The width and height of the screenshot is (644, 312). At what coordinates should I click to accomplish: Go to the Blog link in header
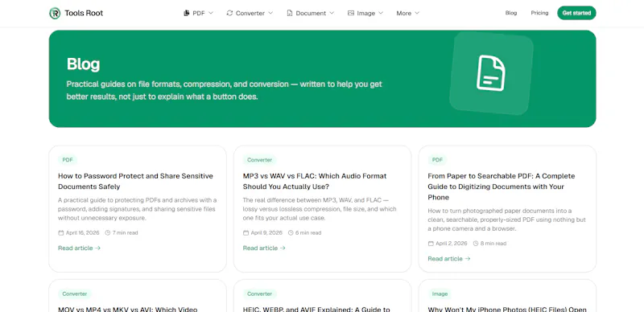click(x=511, y=13)
